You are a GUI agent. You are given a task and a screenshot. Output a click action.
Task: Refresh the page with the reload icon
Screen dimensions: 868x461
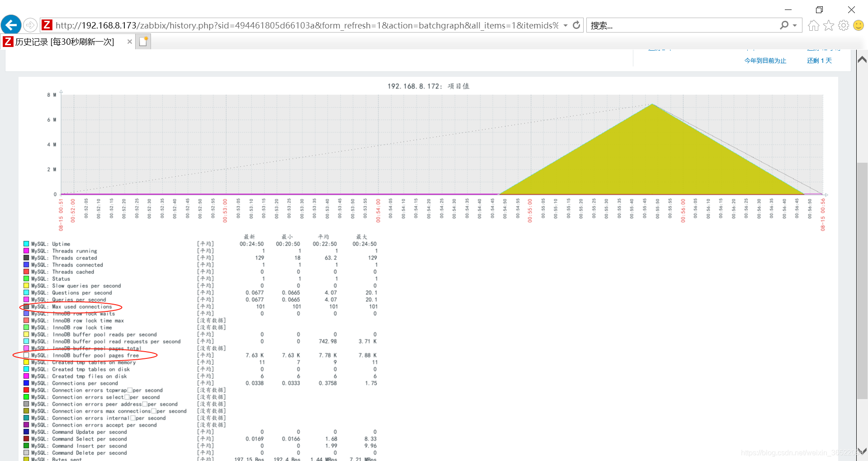[576, 25]
